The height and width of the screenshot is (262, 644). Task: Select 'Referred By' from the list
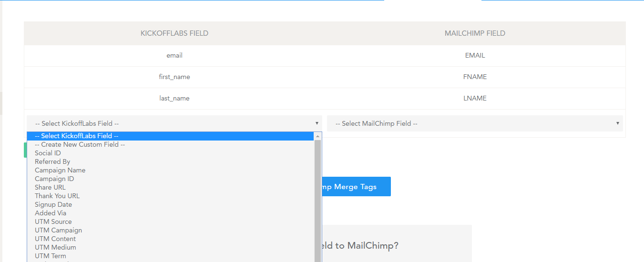171,161
